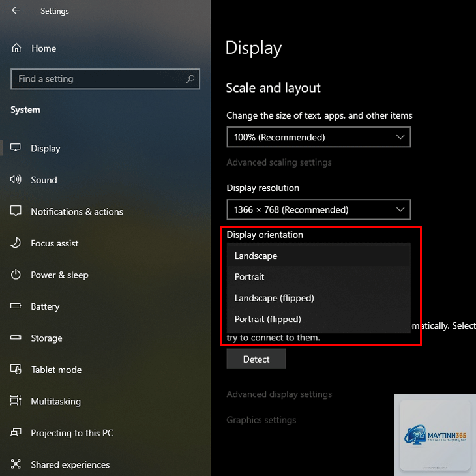Viewport: 476px width, 476px height.
Task: Open Notifications & actions settings
Action: [77, 211]
